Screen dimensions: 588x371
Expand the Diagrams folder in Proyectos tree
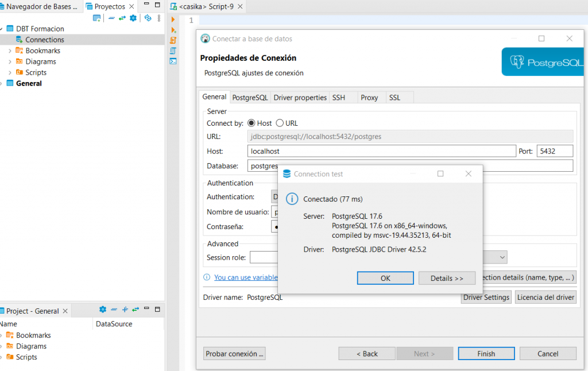click(10, 61)
